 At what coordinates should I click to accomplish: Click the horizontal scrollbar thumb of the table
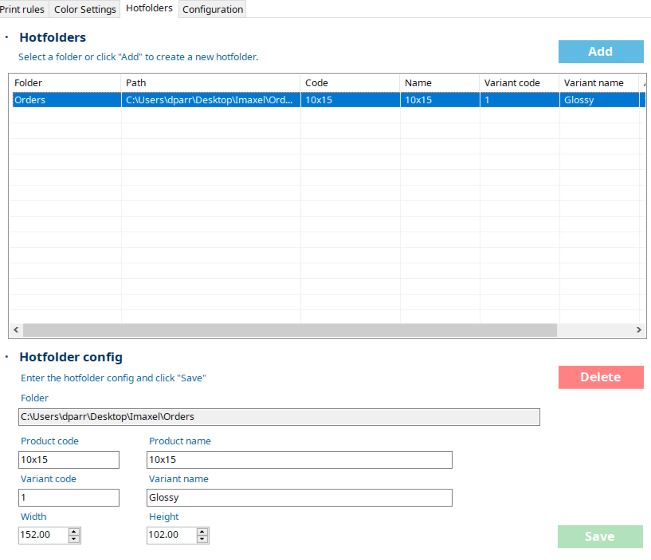point(288,330)
